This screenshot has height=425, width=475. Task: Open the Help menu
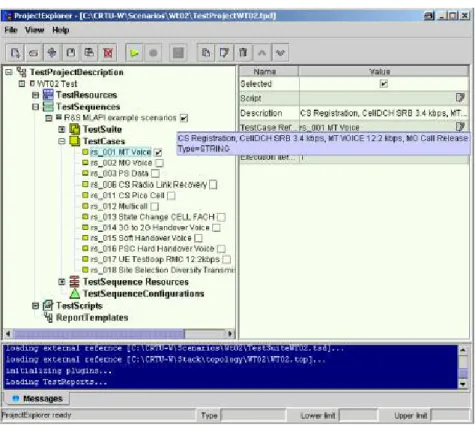coord(61,30)
